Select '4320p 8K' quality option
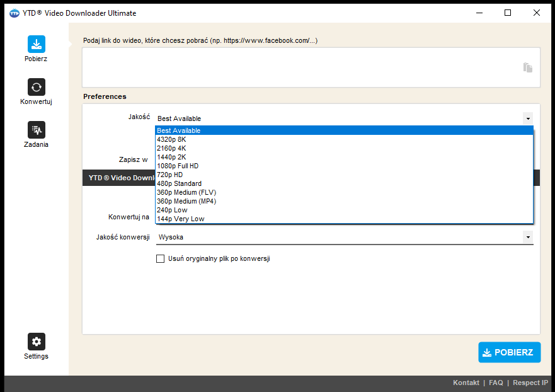Screen dimensions: 555x392 pyautogui.click(x=344, y=139)
